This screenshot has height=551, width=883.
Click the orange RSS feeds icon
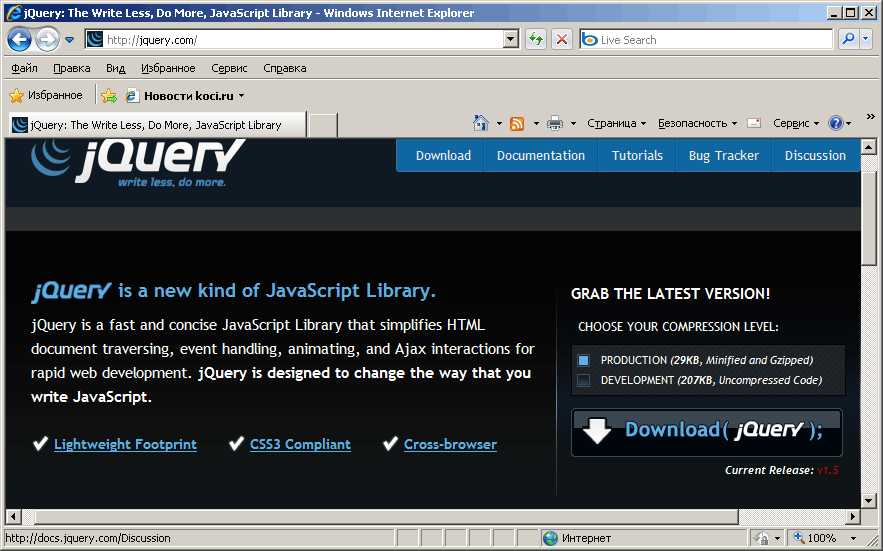tap(517, 123)
